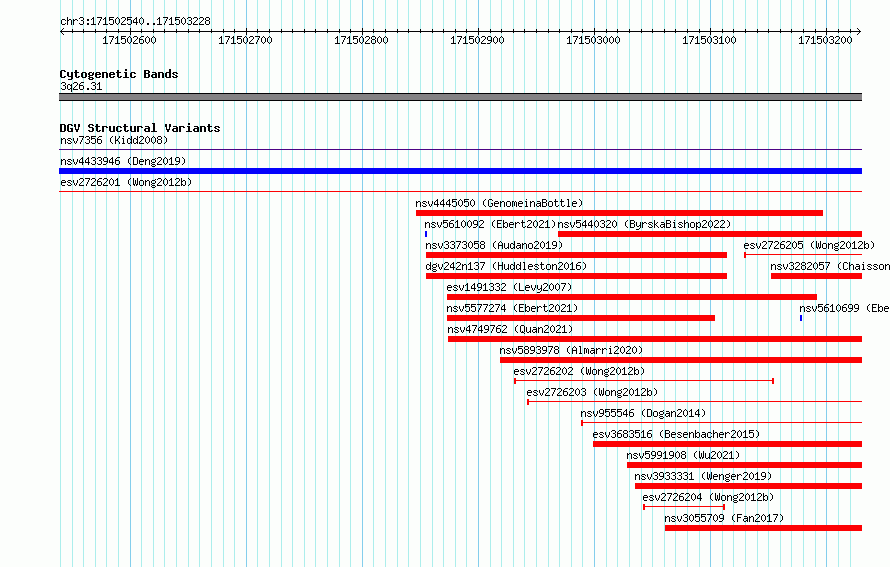Select the nsv4749762 (Quan2021) label
This screenshot has width=890, height=567.
click(x=510, y=329)
